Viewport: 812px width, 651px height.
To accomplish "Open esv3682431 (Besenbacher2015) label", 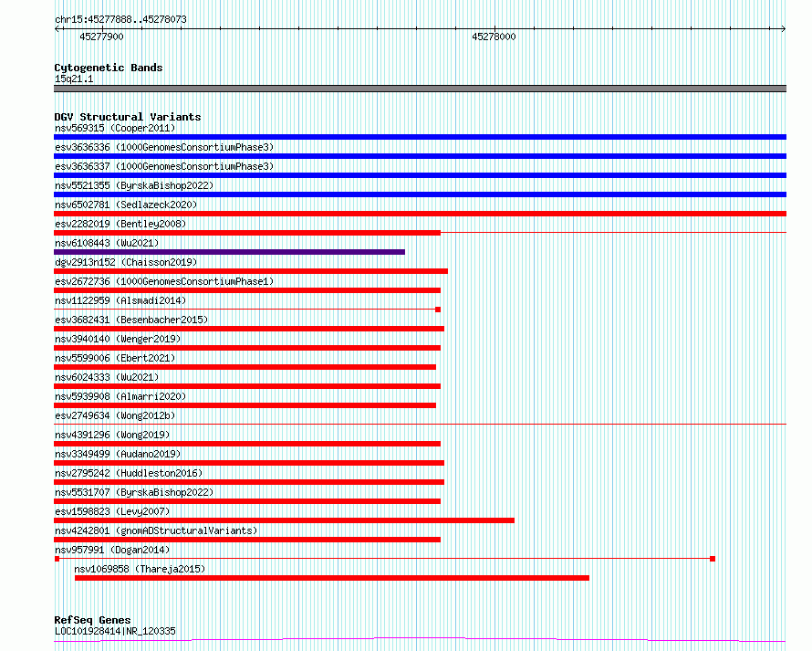I will (131, 320).
